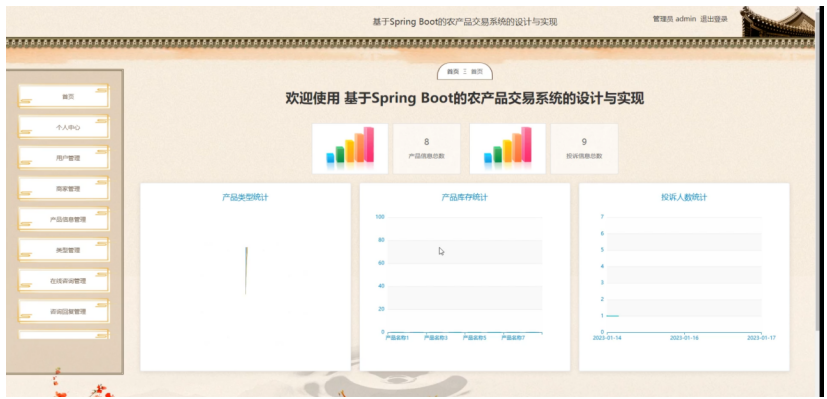Click the 投诉信息总数 count card showing 9
This screenshot has width=827, height=399.
[584, 148]
